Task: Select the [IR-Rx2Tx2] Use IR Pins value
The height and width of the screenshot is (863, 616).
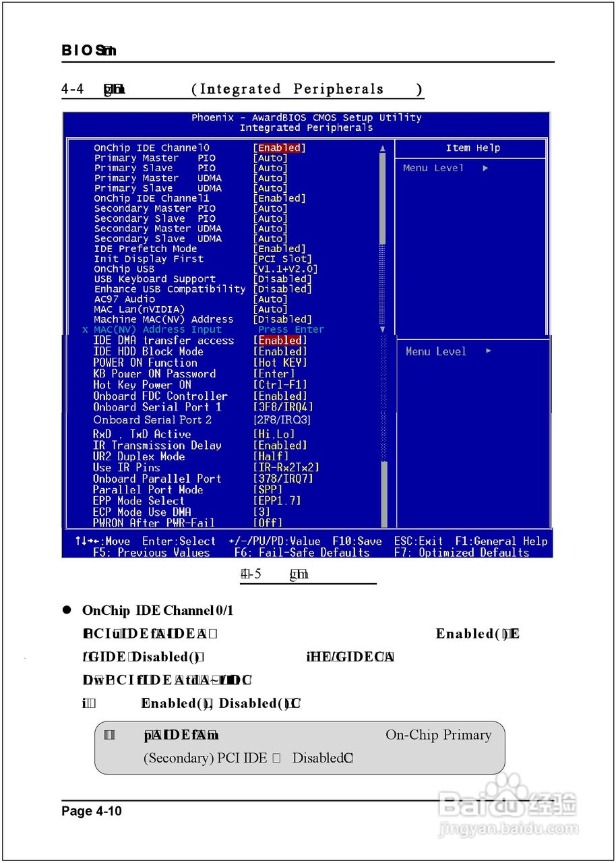Action: point(286,468)
